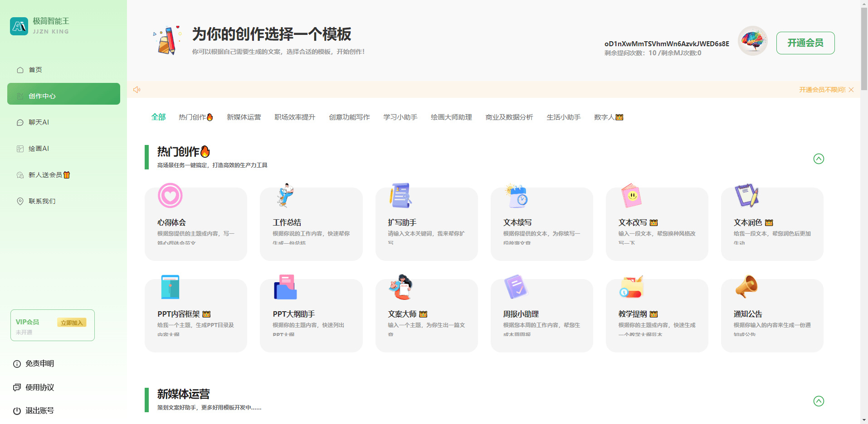The height and width of the screenshot is (424, 868).
Task: Switch to the 新媒体运营 tab
Action: point(244,117)
